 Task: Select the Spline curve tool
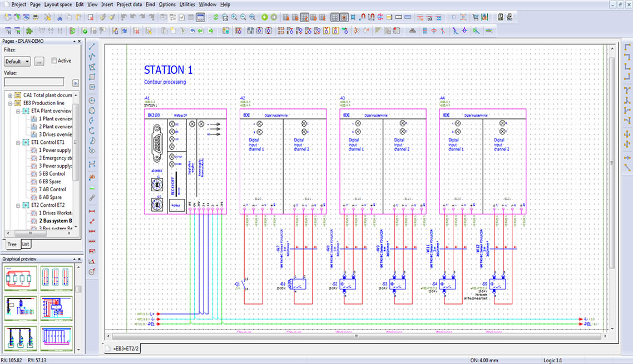point(92,164)
